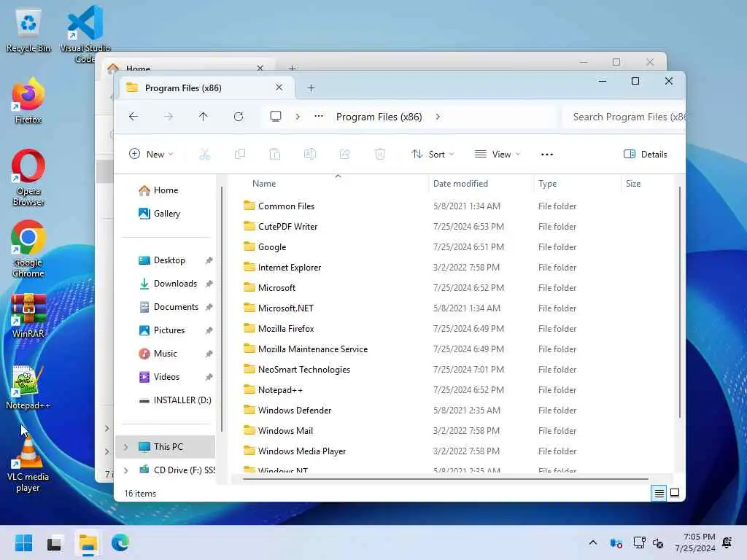747x560 pixels.
Task: Refresh the Program Files (x86) folder
Action: [x=239, y=117]
